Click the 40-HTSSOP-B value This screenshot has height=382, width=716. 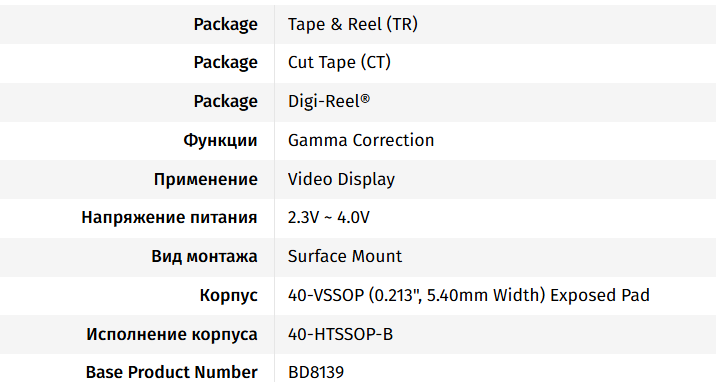[340, 335]
